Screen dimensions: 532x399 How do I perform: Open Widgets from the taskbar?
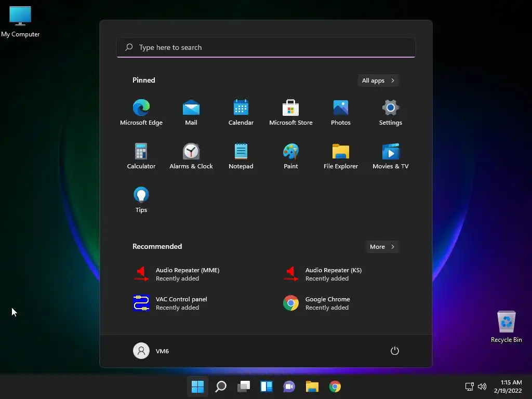(267, 387)
